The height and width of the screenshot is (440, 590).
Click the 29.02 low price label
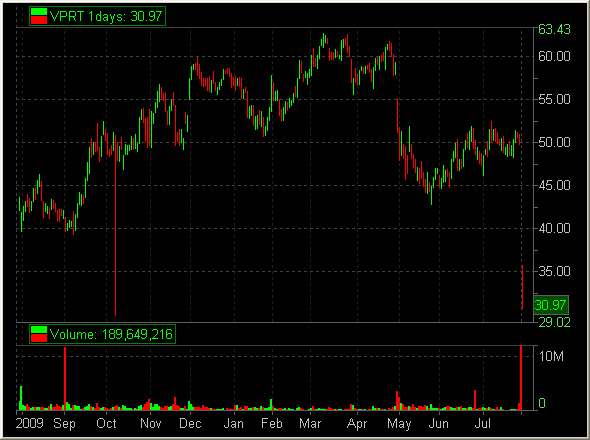click(x=554, y=323)
